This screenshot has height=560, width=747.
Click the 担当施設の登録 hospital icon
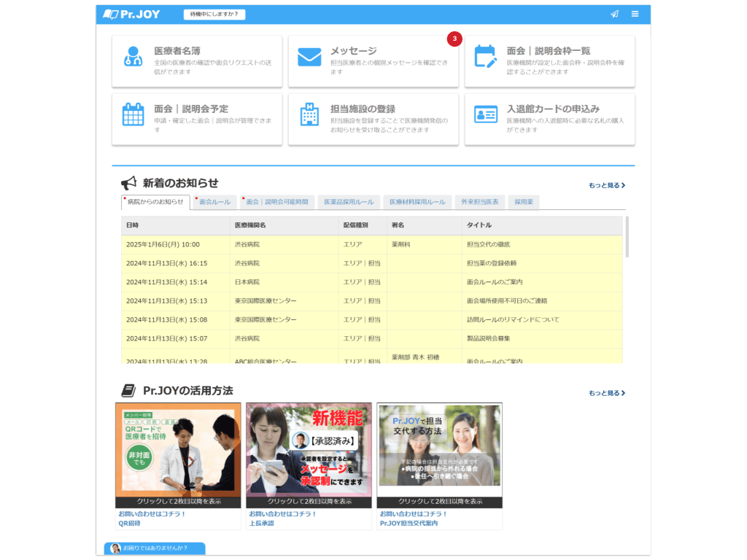(309, 114)
